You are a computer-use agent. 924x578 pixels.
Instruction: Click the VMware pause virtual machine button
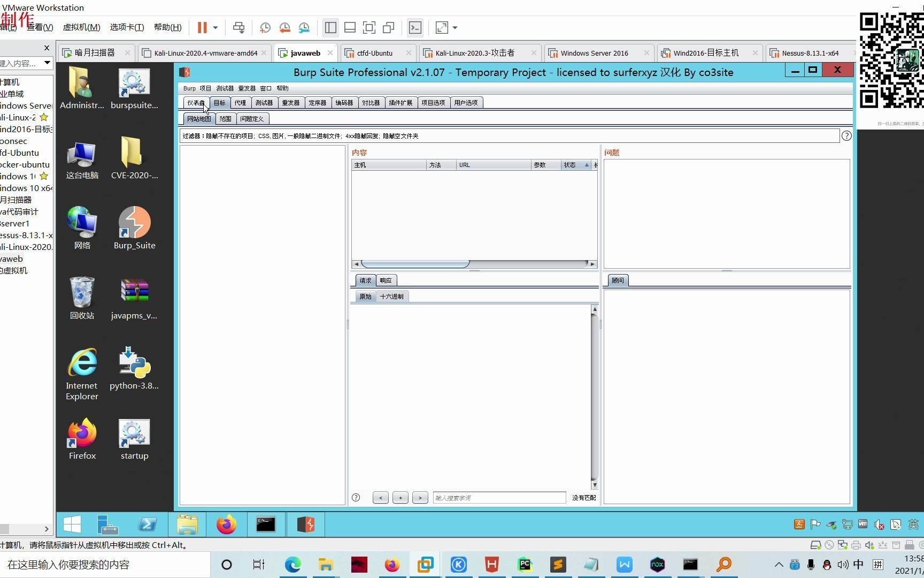point(202,27)
